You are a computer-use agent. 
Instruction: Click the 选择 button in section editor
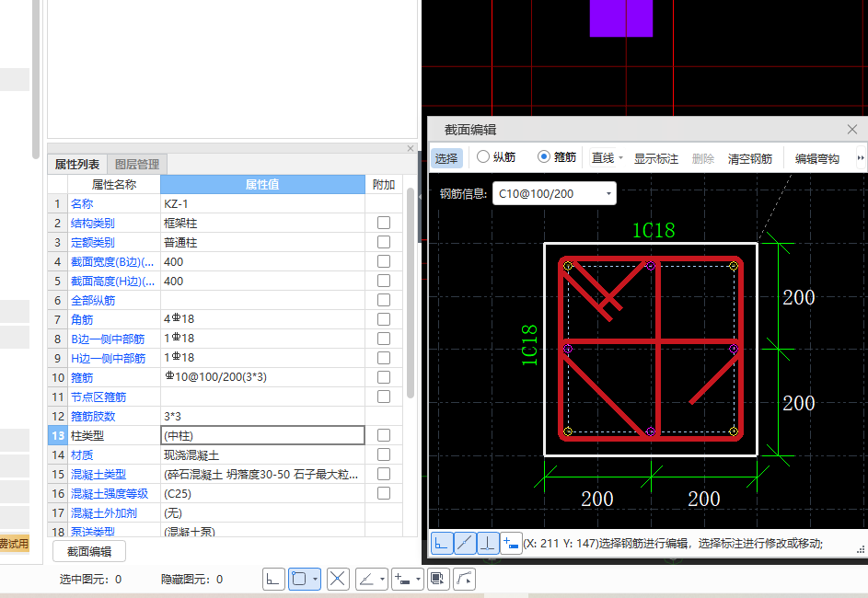click(446, 158)
